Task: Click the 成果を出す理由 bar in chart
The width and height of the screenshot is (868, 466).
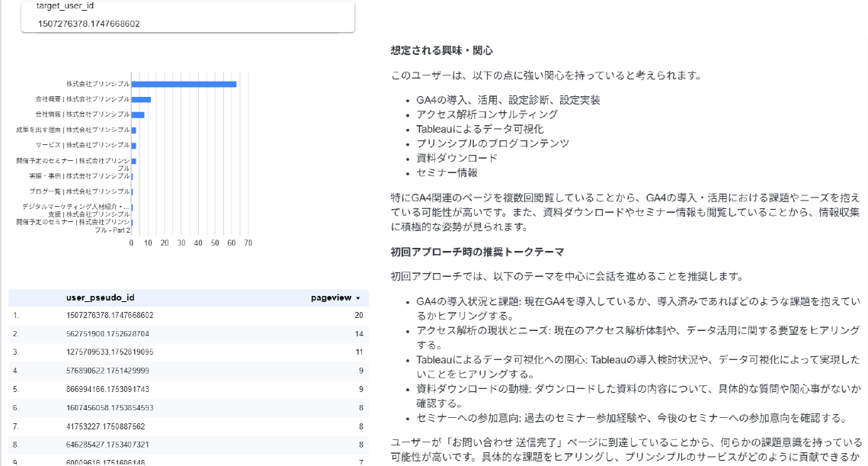Action: point(134,130)
